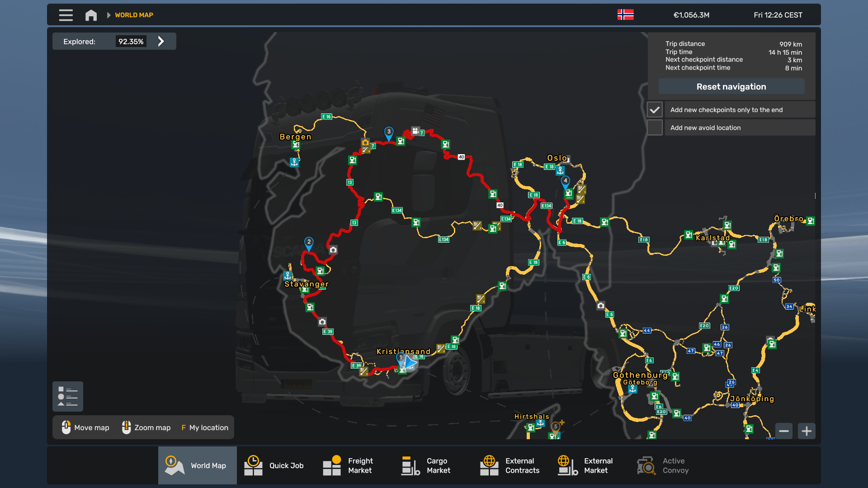Click the Reset navigation button
This screenshot has height=488, width=868.
pos(731,86)
